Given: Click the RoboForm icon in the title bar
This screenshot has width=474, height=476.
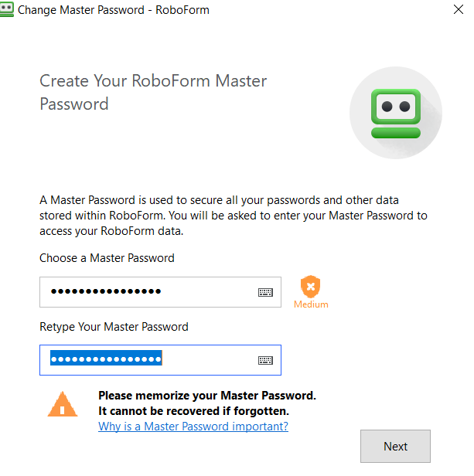Looking at the screenshot, I should coord(7,9).
